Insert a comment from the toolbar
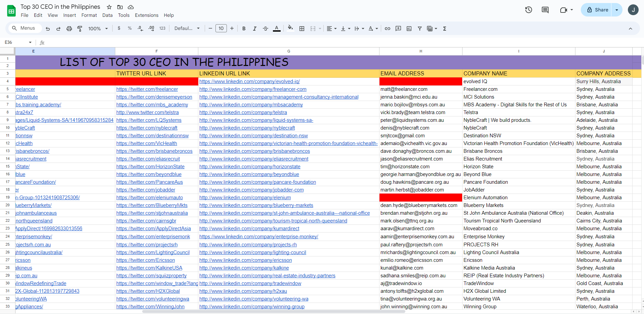Viewport: 644px width, 314px height. point(398,29)
